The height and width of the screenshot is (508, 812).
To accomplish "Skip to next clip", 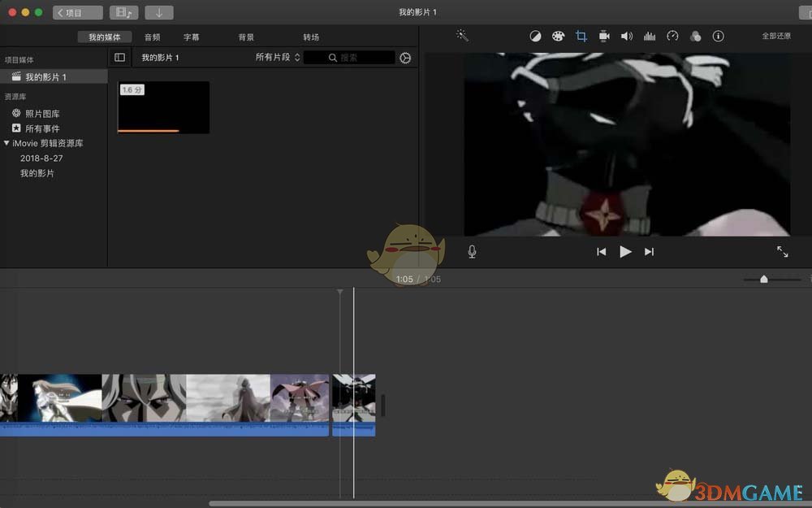I will click(x=649, y=251).
